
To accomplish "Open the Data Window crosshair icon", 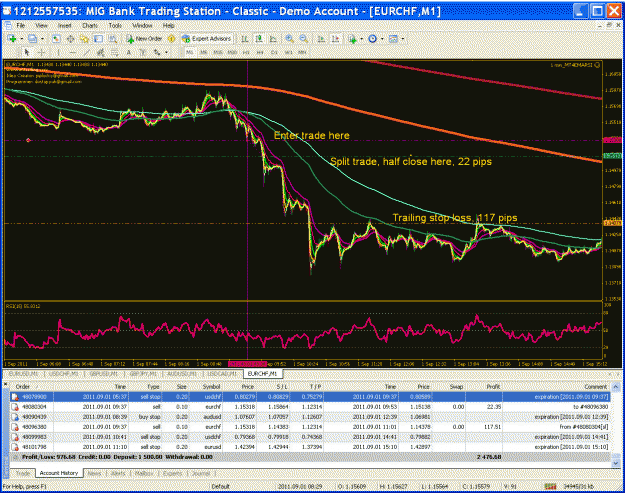I will 70,39.
